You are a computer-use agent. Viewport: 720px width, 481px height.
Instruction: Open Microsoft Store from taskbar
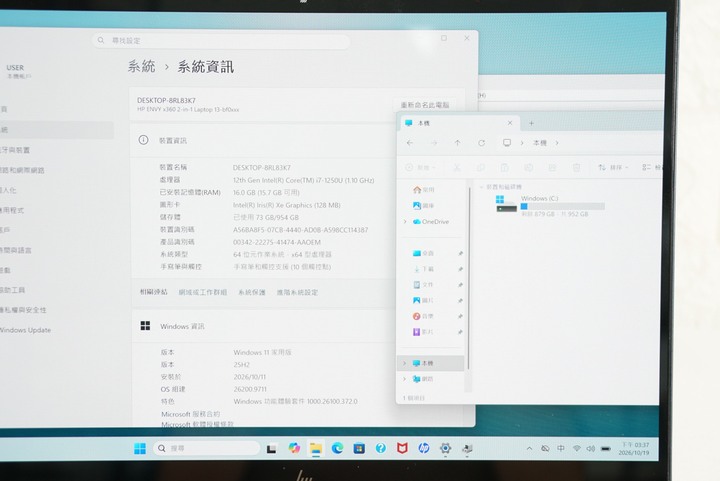pos(359,448)
